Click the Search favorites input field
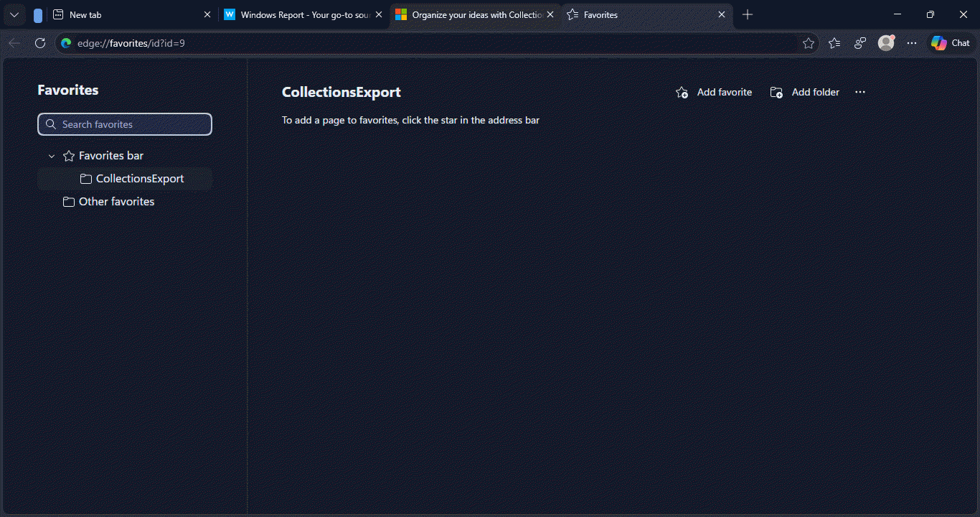980x517 pixels. [x=125, y=124]
